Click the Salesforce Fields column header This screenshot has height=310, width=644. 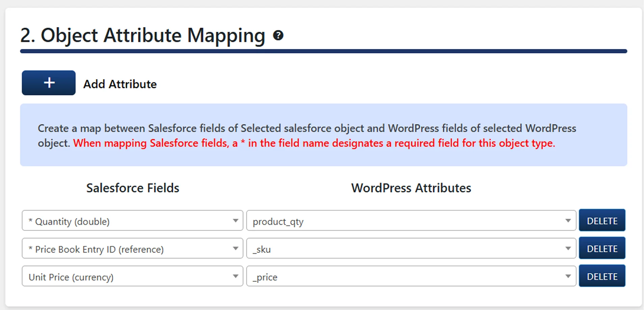[133, 188]
